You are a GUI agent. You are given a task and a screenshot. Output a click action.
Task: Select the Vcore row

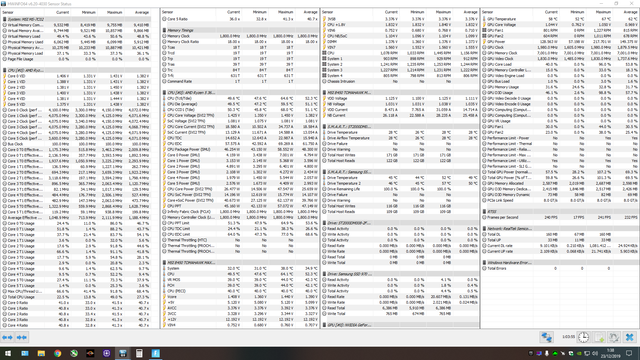pyautogui.click(x=240, y=297)
